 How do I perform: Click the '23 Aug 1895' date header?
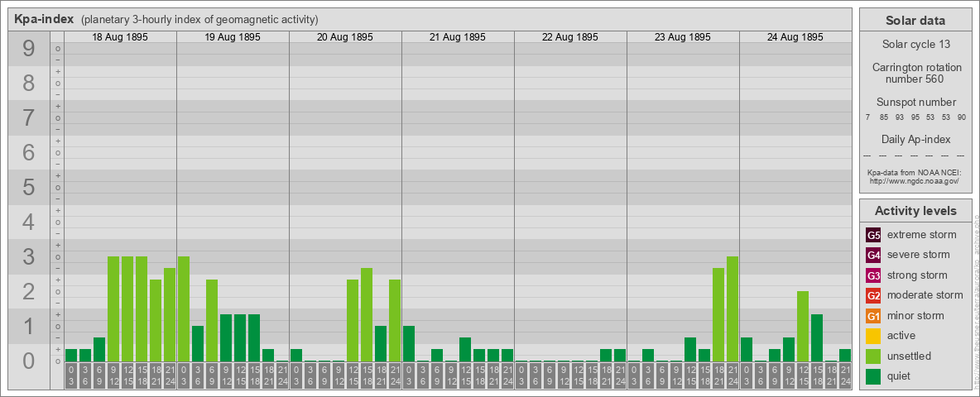(683, 37)
